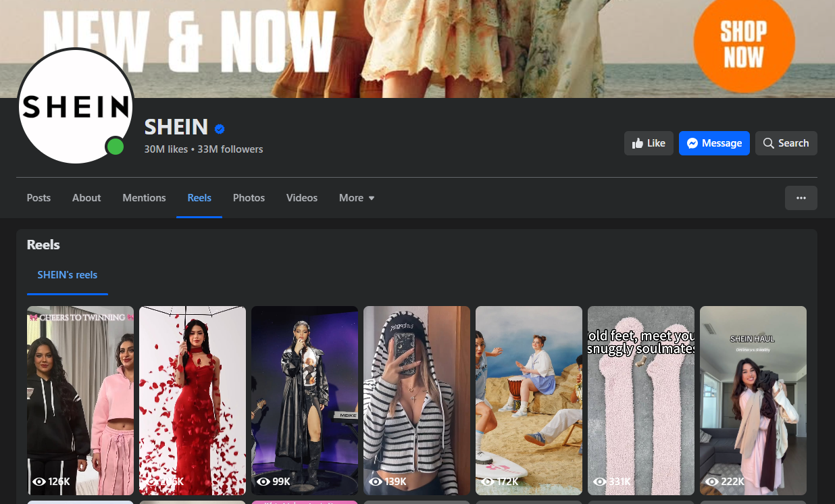835x504 pixels.
Task: Open the red petal dress reel
Action: (193, 401)
